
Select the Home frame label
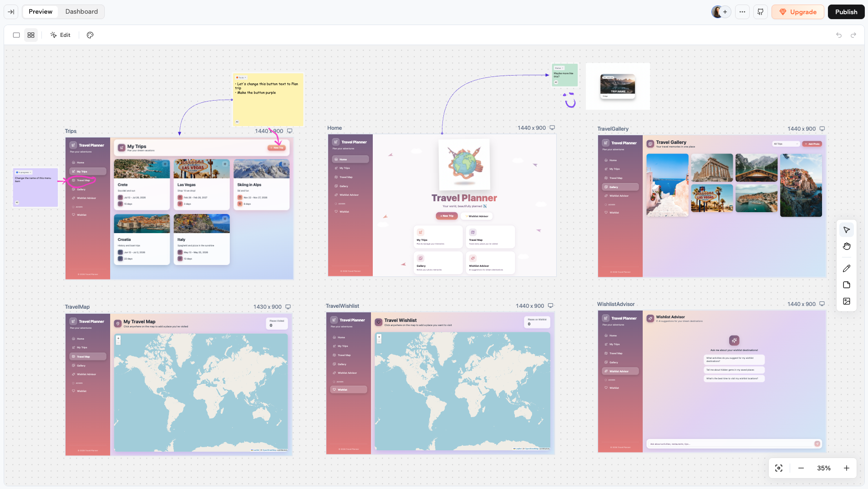[335, 128]
